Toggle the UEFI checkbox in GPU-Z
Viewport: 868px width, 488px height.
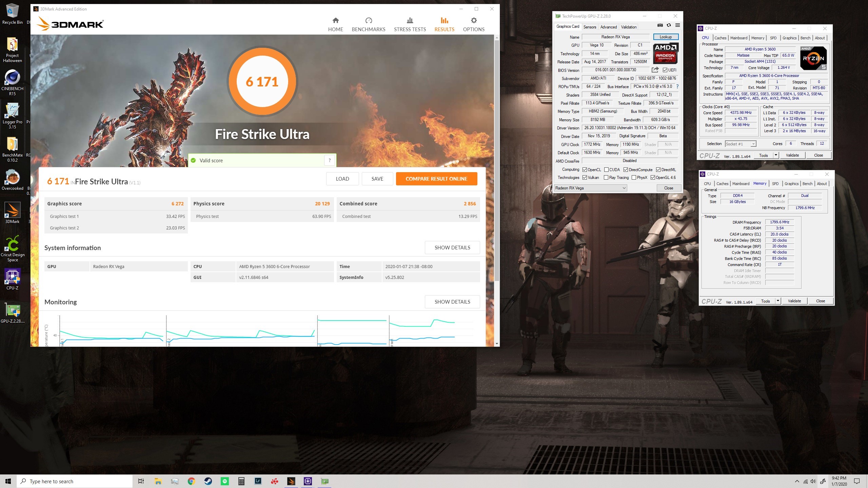pos(665,70)
